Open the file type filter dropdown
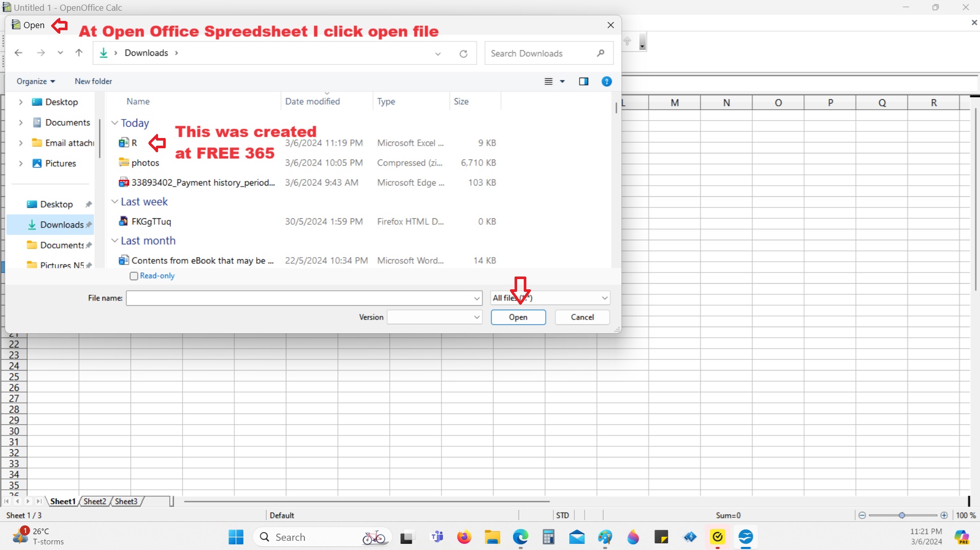Image resolution: width=980 pixels, height=550 pixels. 550,298
